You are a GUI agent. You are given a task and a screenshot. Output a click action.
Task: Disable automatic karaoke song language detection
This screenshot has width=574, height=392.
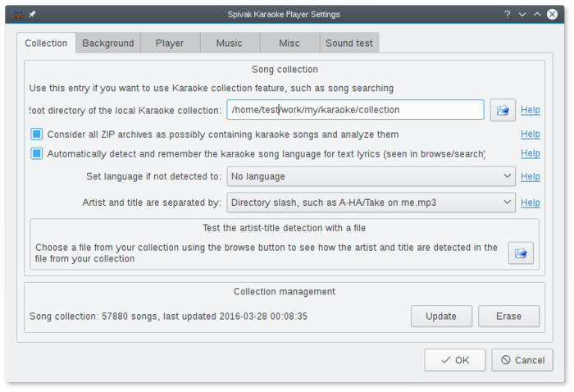tap(36, 153)
